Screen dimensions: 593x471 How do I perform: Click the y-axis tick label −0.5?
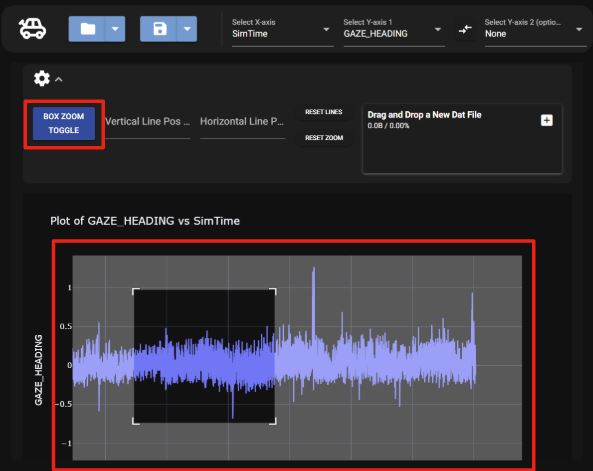pos(63,404)
